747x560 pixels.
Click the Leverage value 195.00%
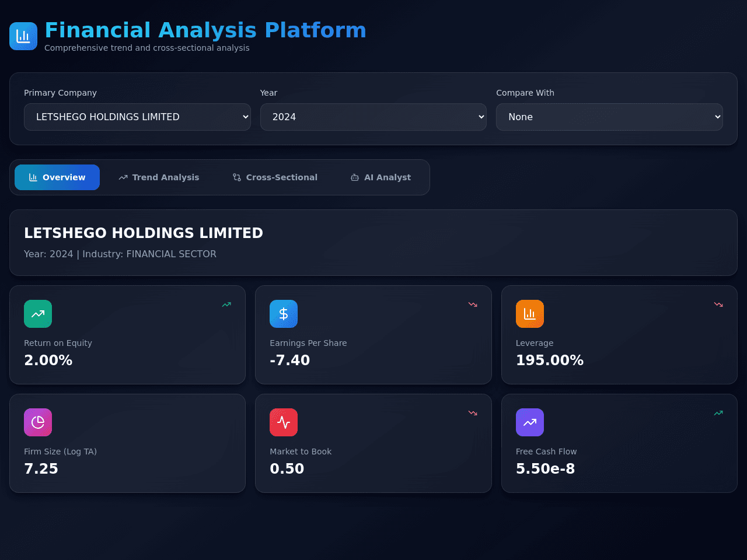click(550, 360)
